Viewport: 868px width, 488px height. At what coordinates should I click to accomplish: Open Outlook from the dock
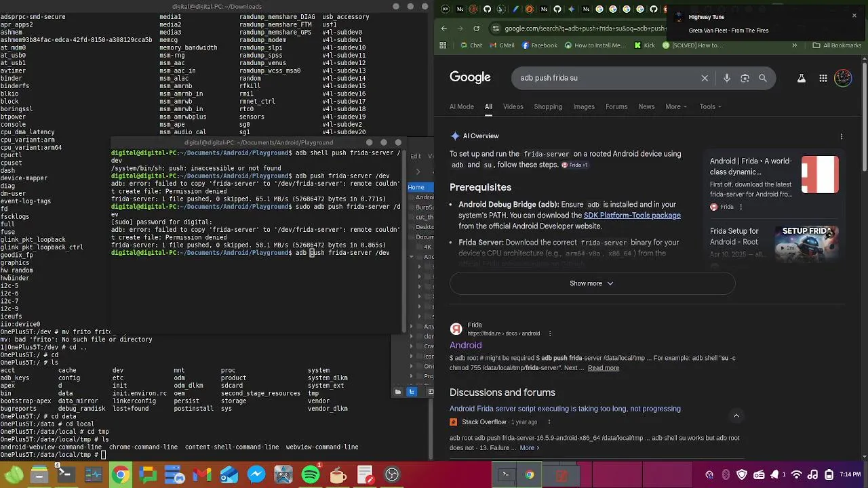coord(229,474)
